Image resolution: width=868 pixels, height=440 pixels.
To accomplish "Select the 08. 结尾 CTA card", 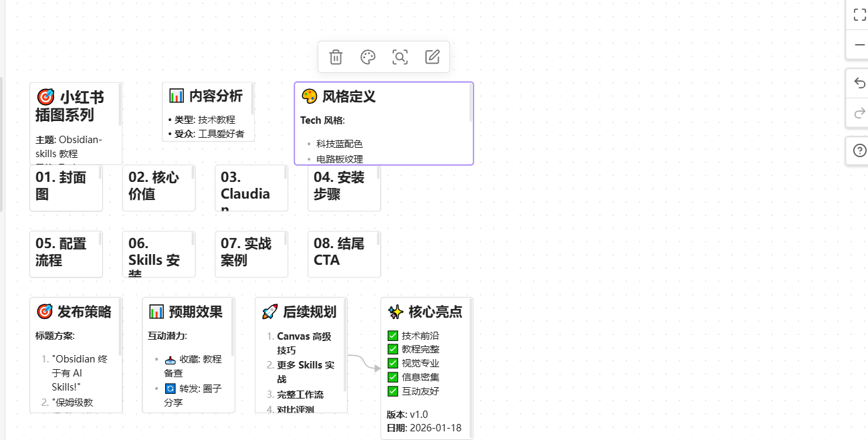I will [x=344, y=254].
